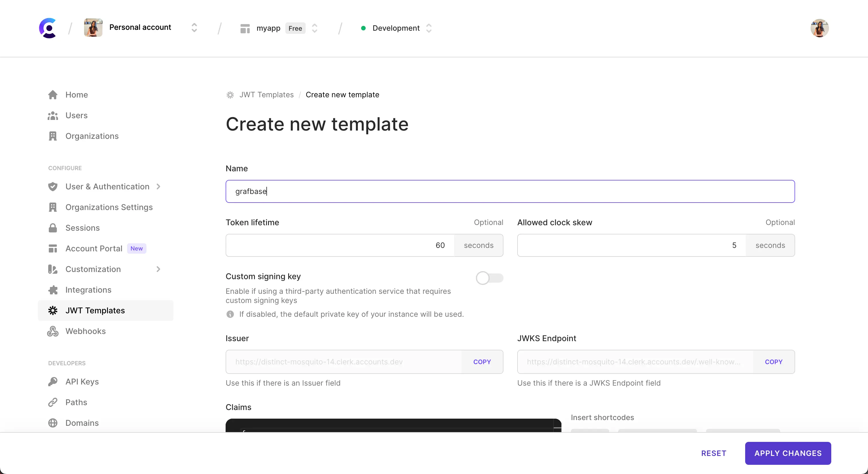Select the JWT Templates sunburst icon
Image resolution: width=868 pixels, height=474 pixels.
[x=53, y=310]
